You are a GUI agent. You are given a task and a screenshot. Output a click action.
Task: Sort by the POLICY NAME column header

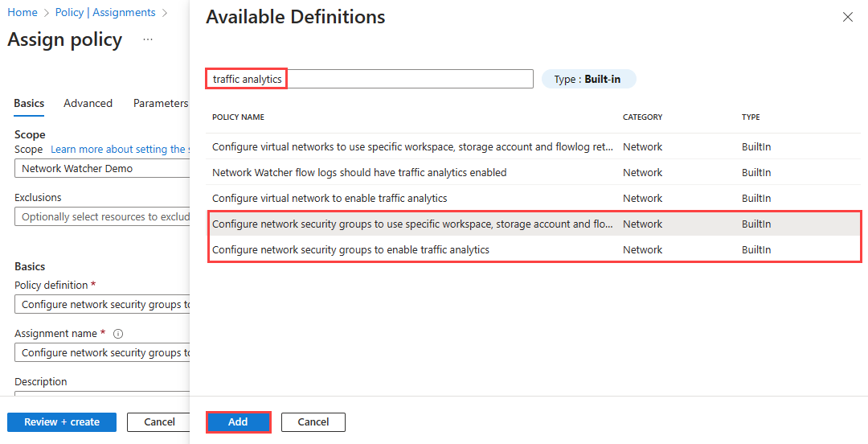pyautogui.click(x=238, y=117)
